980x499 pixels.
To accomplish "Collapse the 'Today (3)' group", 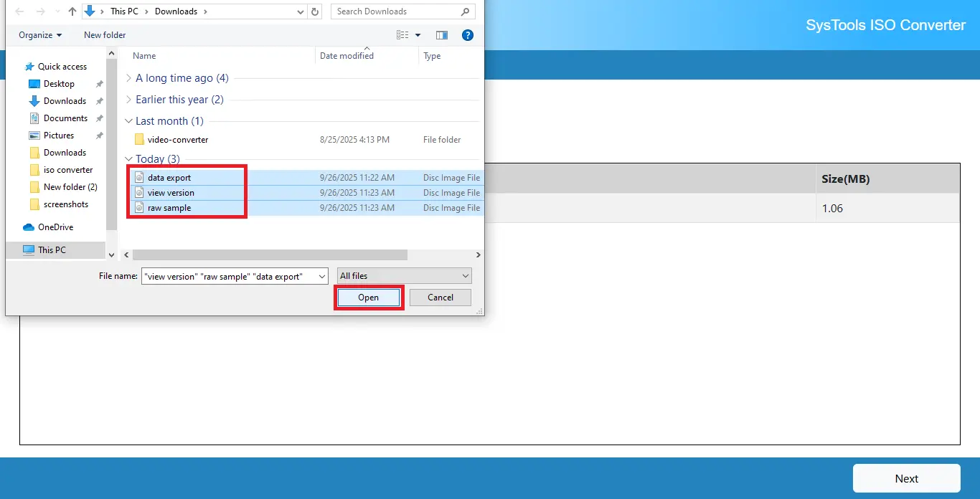I will point(128,159).
